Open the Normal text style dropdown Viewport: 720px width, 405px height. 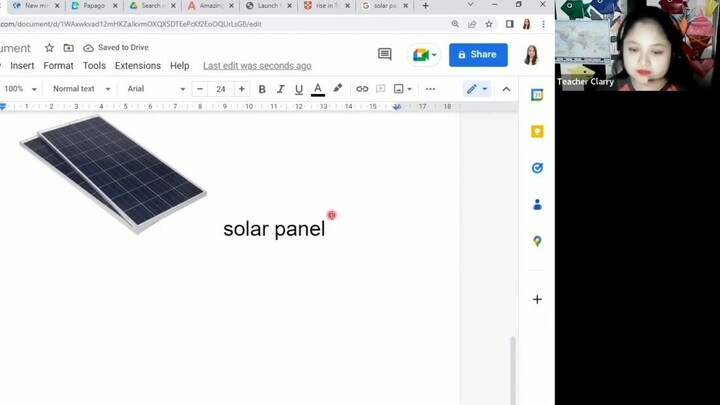coord(81,89)
